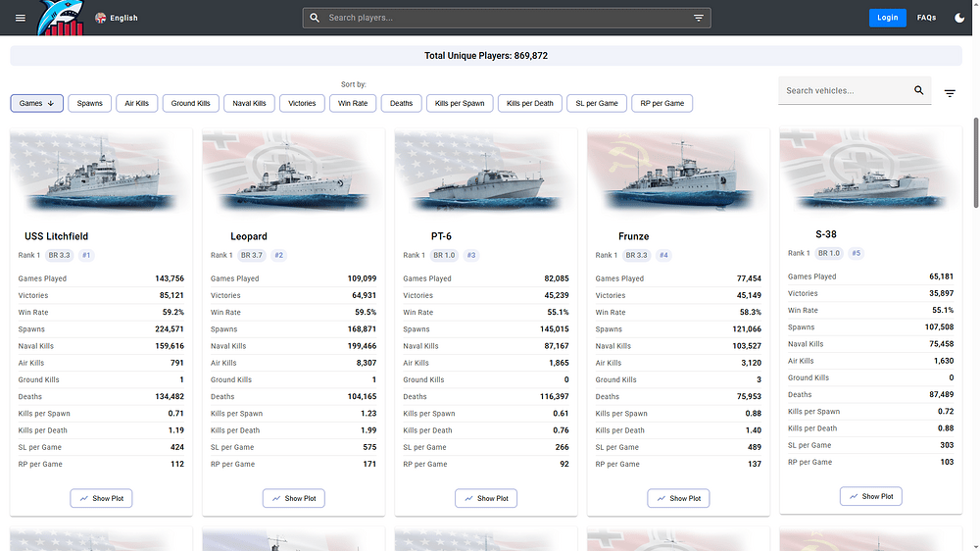Click the vehicle search magnifier icon
The height and width of the screenshot is (551, 980).
point(919,90)
